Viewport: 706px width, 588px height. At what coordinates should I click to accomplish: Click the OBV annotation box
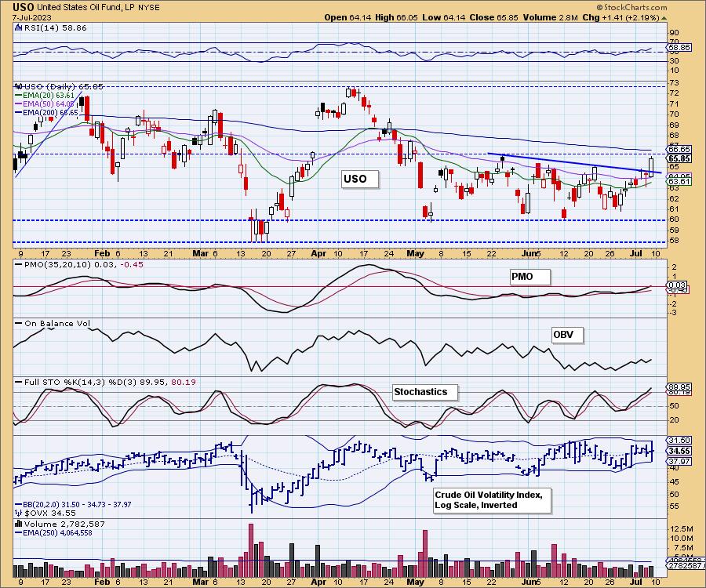click(567, 335)
